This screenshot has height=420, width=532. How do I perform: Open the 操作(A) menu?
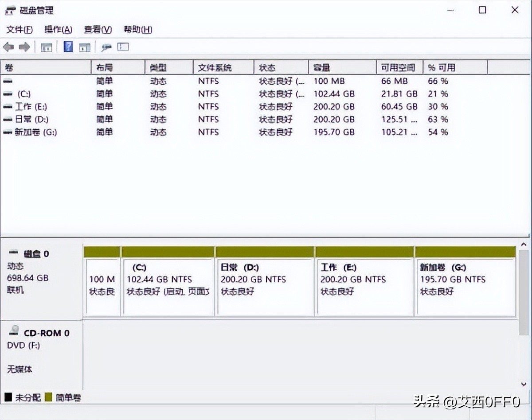tap(58, 30)
